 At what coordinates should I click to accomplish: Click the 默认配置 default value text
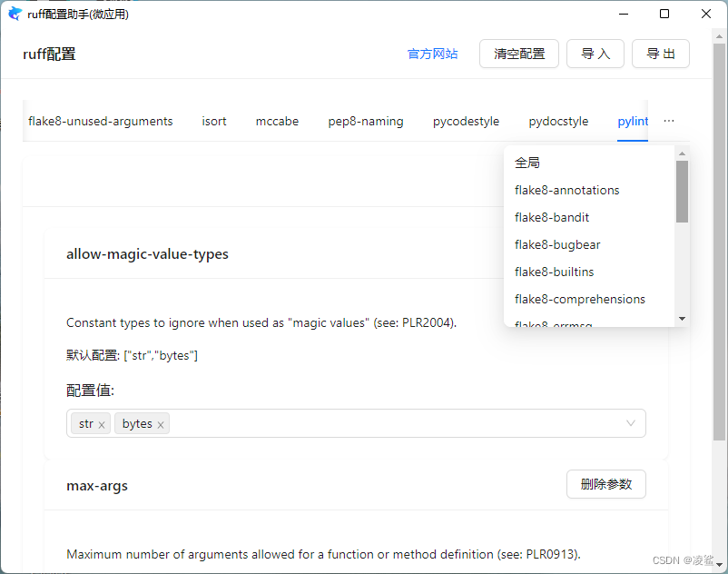132,356
